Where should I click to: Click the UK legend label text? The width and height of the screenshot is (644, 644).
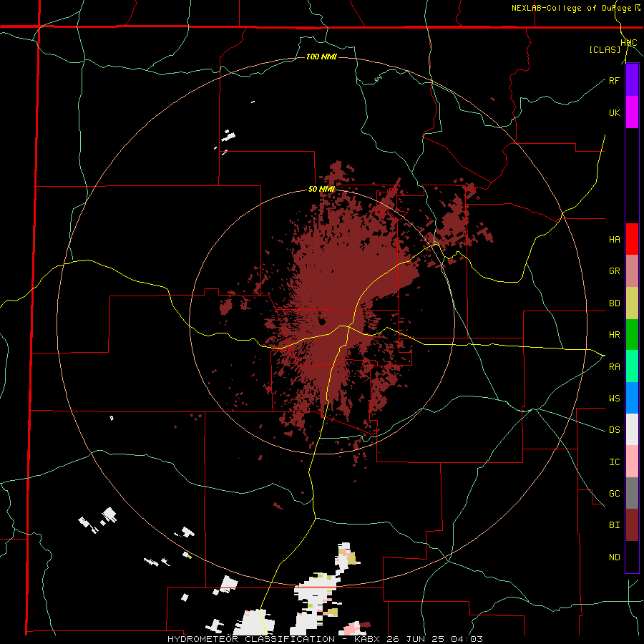pos(614,112)
